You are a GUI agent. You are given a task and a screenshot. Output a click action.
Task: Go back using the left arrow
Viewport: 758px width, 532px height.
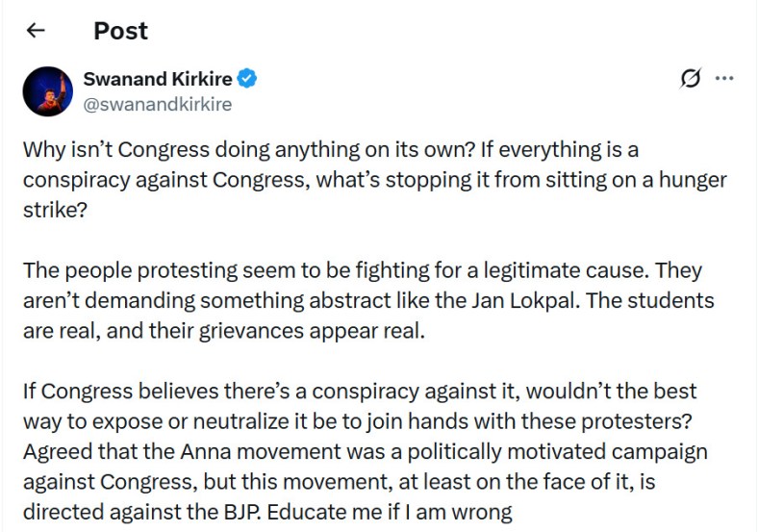click(36, 31)
